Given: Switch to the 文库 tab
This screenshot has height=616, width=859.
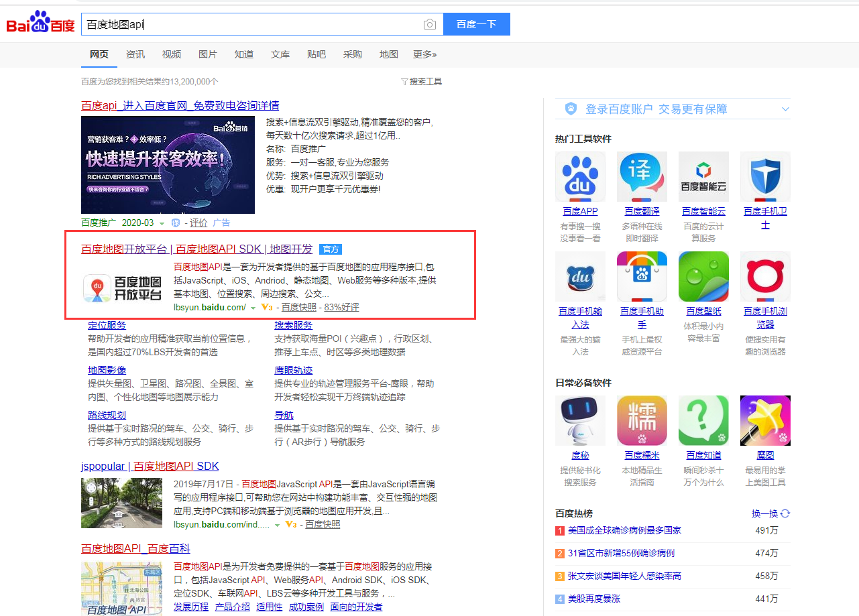Looking at the screenshot, I should point(280,54).
